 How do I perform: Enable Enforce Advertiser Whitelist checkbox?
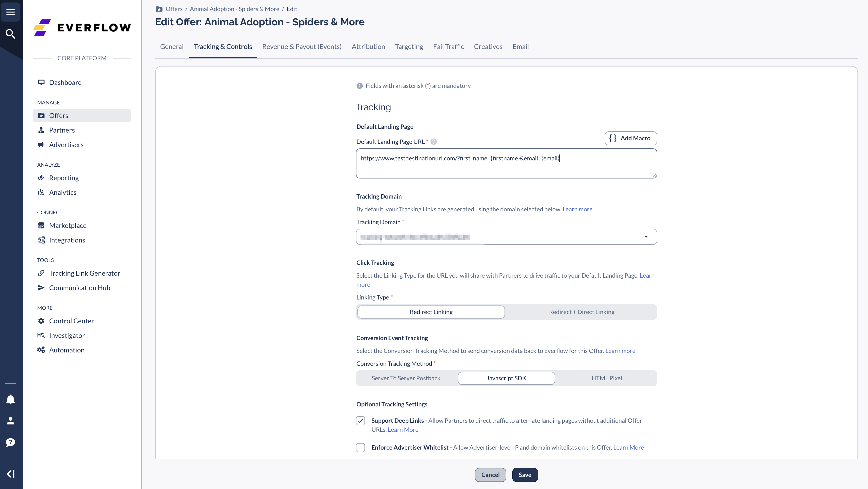click(x=360, y=448)
